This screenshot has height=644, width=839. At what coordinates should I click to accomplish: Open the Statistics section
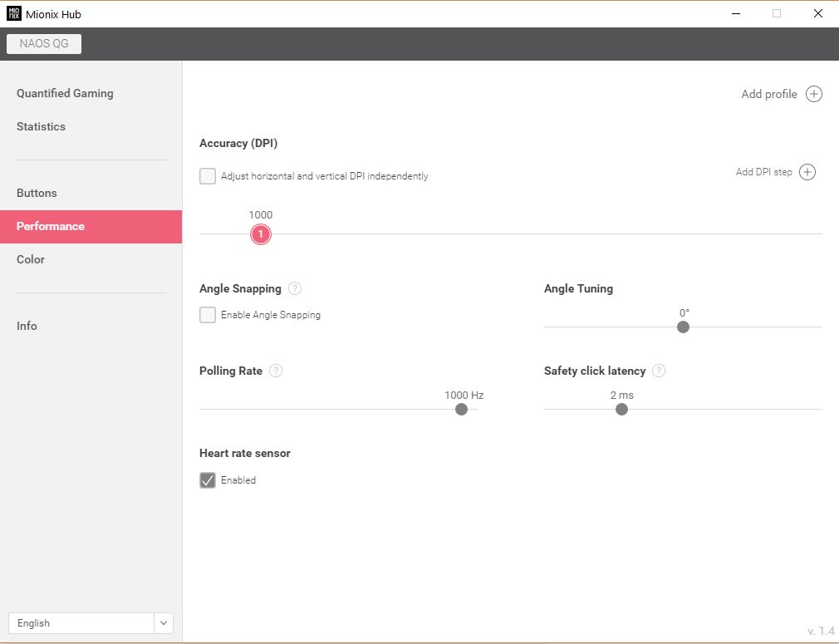(41, 126)
